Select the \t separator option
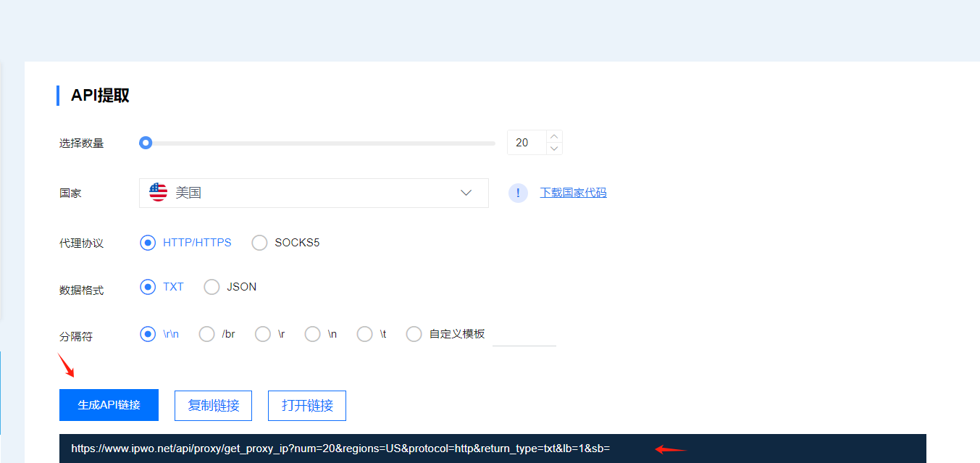This screenshot has width=980, height=463. point(365,334)
